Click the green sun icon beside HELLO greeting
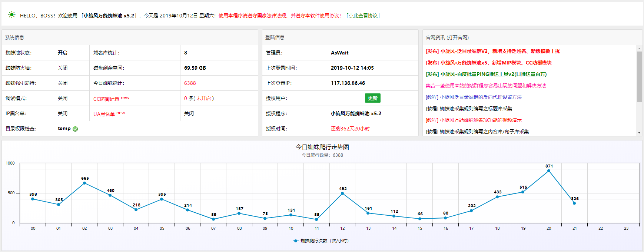This screenshot has width=644, height=252. point(12,15)
